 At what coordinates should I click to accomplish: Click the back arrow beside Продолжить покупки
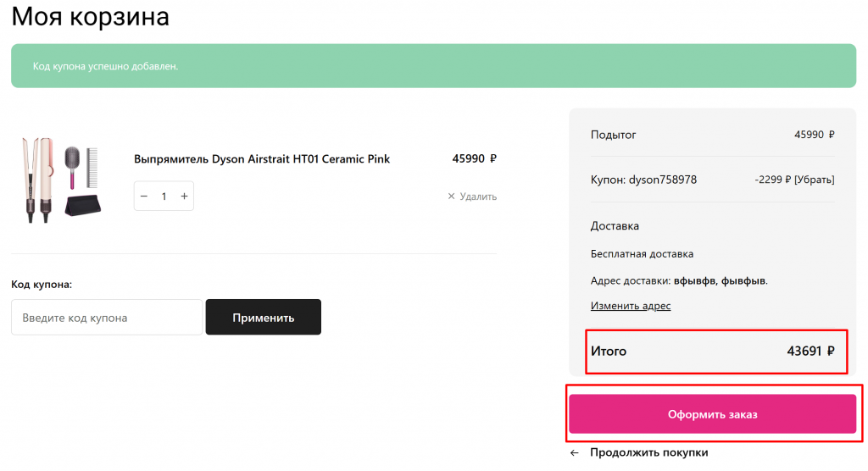click(575, 452)
